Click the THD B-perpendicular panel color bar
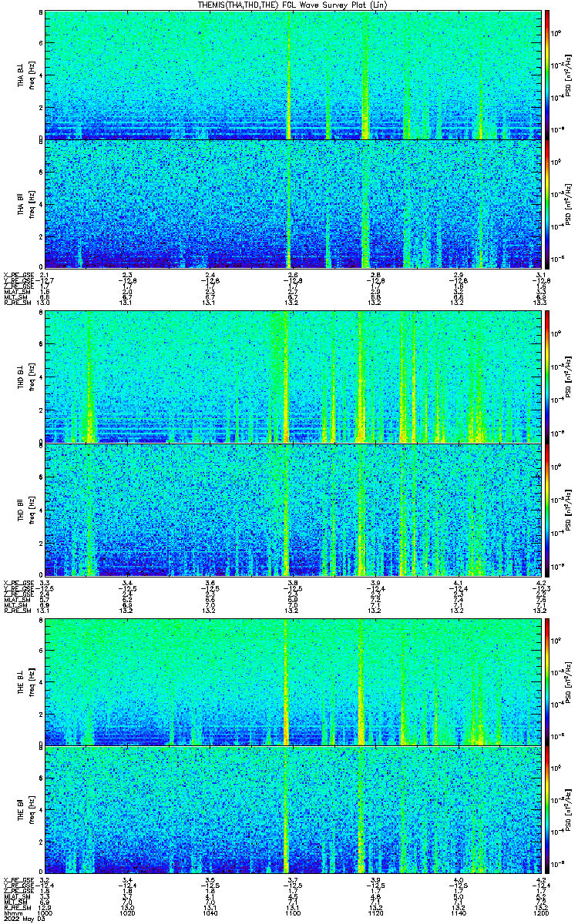Image resolution: width=578 pixels, height=924 pixels. point(547,377)
